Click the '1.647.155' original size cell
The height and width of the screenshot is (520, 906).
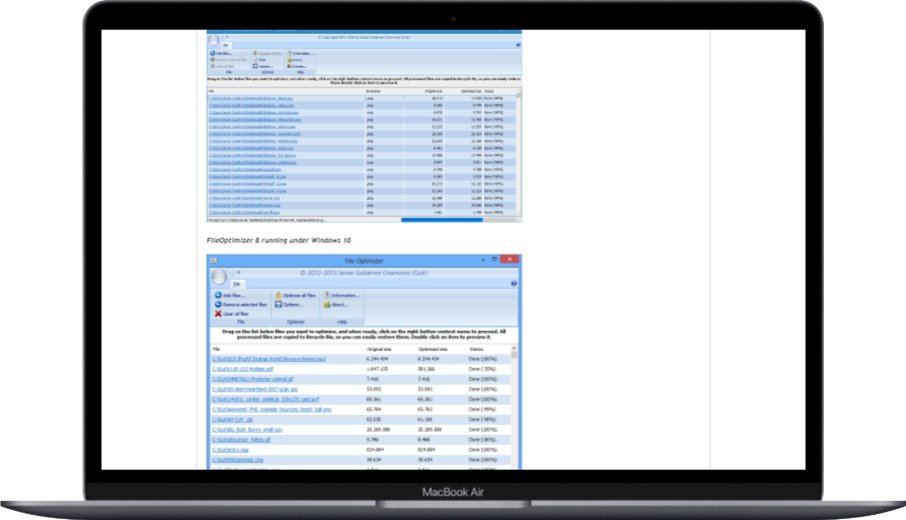(377, 369)
